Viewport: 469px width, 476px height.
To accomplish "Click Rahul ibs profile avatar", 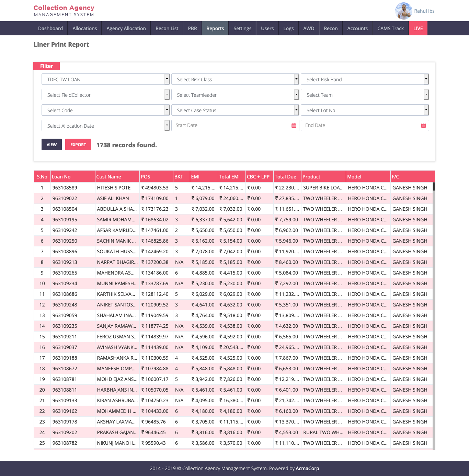I will click(x=403, y=11).
